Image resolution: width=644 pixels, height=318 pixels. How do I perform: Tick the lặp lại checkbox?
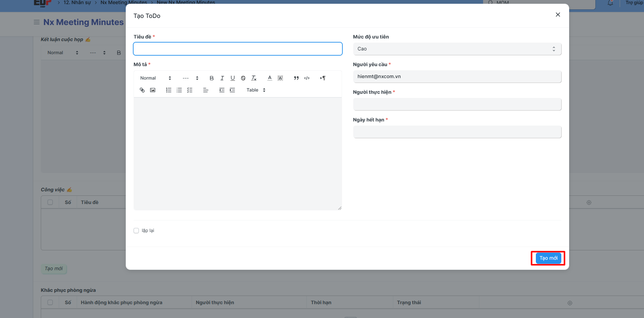(x=136, y=231)
